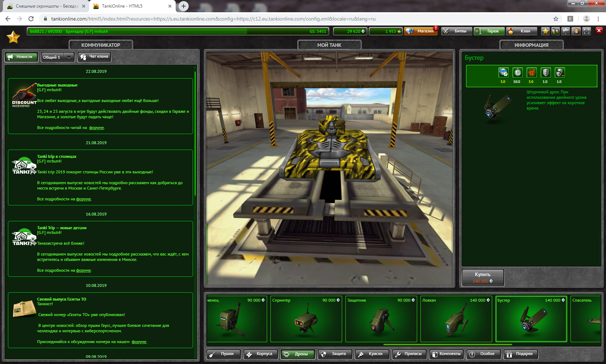This screenshot has width=606, height=364.
Task: Open Chrome three-dot menu
Action: tap(598, 19)
